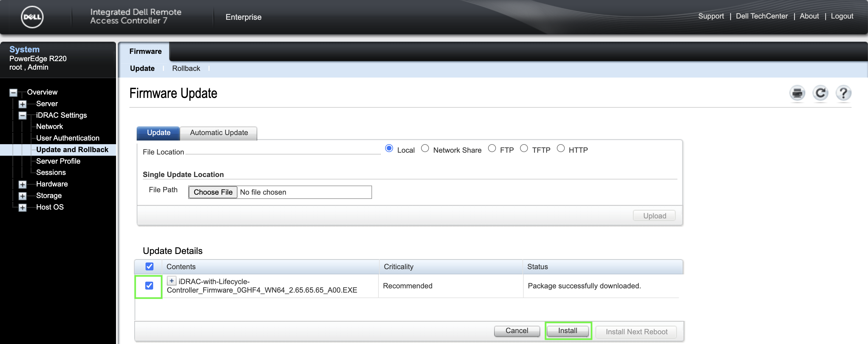Uncheck the iDRAC firmware package checkbox
The width and height of the screenshot is (868, 344).
[x=149, y=286]
